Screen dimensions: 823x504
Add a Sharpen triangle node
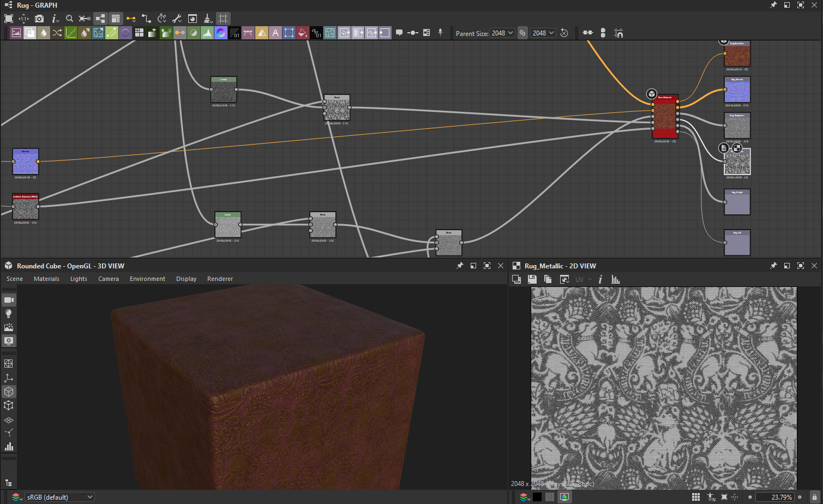pyautogui.click(x=262, y=33)
